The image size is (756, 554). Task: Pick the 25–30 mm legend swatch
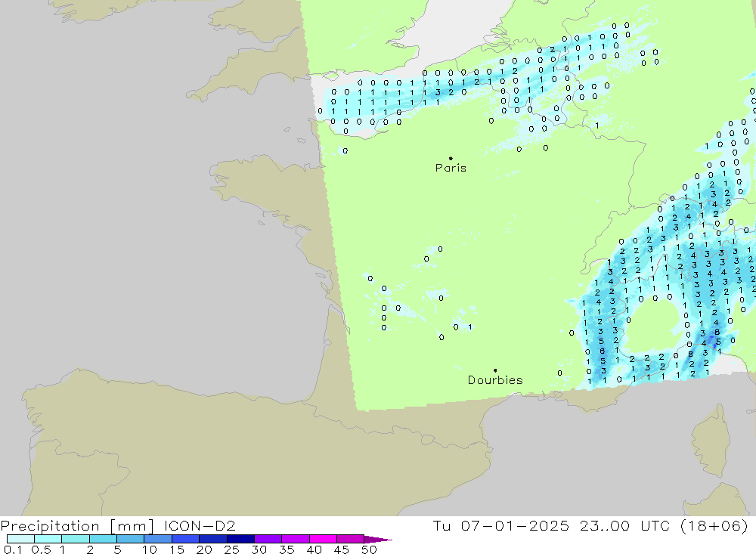coord(240,539)
